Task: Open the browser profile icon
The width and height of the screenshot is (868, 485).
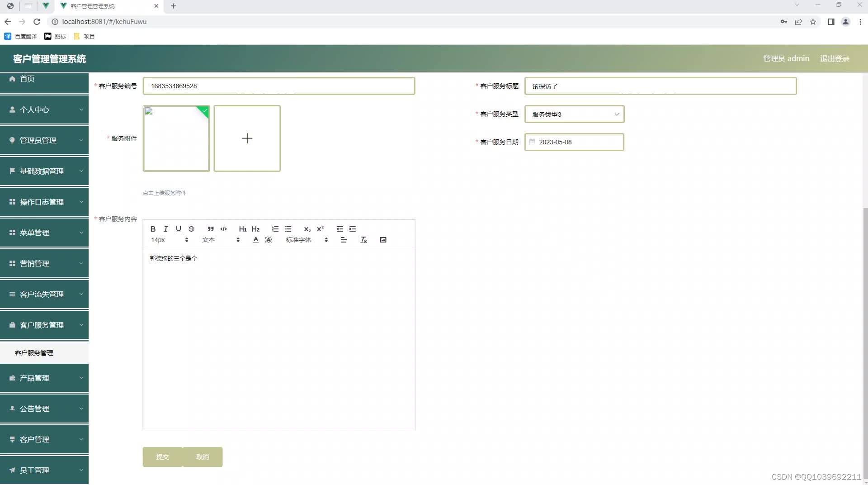Action: pyautogui.click(x=845, y=22)
